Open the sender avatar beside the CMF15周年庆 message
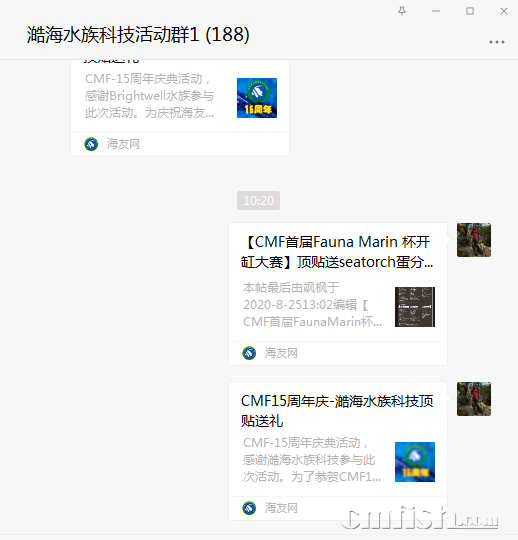 (x=474, y=399)
